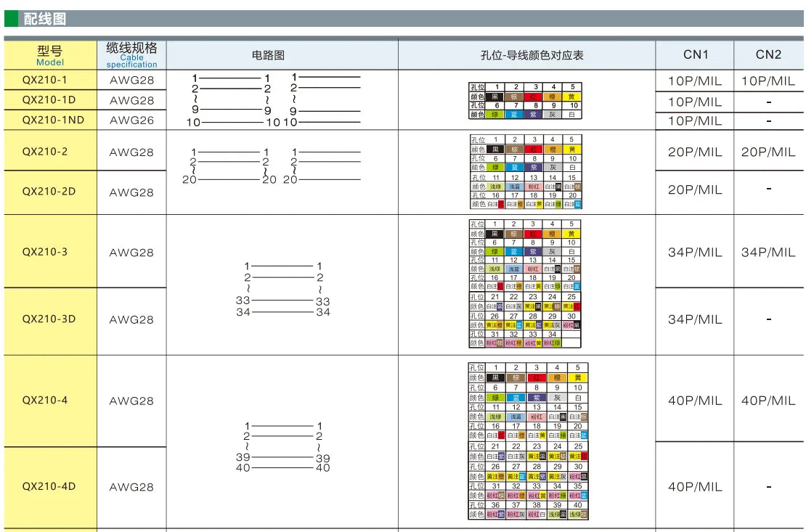
Task: Select AWG28 in the QX210-4 row
Action: [131, 401]
